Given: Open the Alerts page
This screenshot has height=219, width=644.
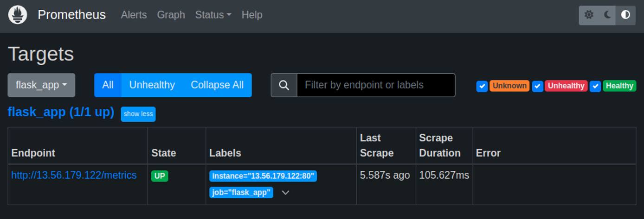Looking at the screenshot, I should 134,15.
